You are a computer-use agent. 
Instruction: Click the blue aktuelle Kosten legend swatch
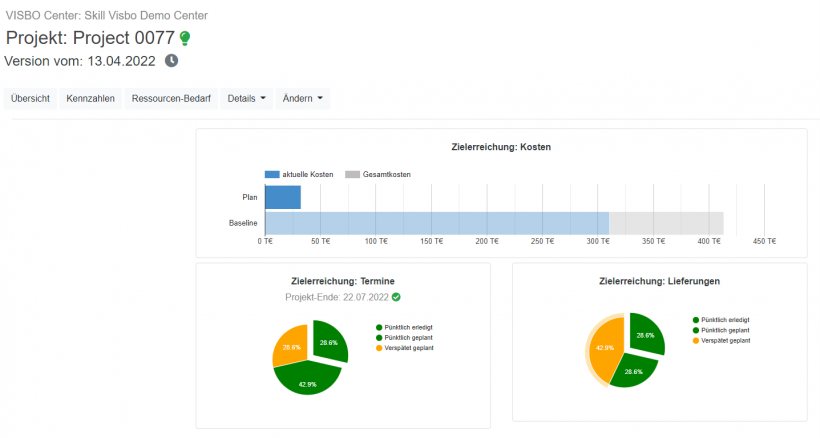[x=272, y=174]
